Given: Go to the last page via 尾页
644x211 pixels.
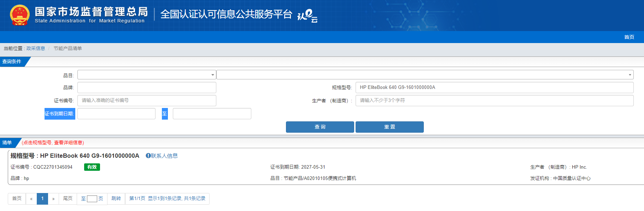Looking at the screenshot, I should [x=68, y=199].
